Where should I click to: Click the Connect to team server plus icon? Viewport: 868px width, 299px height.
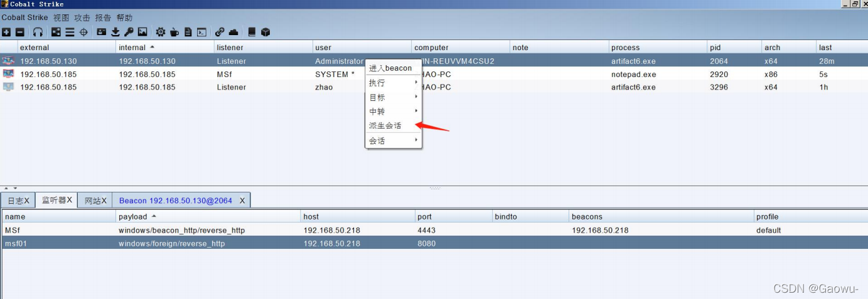(x=6, y=32)
